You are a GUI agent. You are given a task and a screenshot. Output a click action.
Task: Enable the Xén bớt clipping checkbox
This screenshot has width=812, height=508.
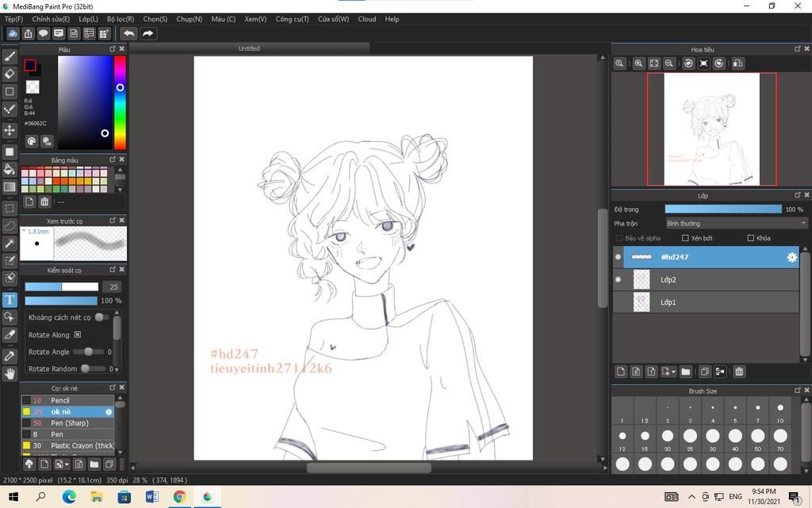tap(685, 238)
